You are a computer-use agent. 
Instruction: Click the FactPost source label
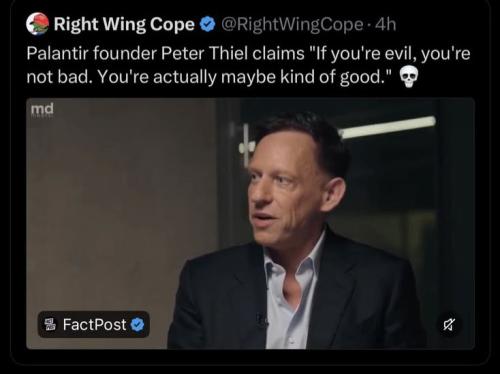pos(95,324)
